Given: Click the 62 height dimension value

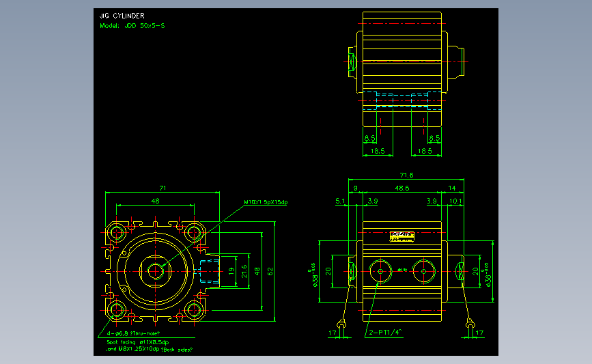Looking at the screenshot, I should (270, 271).
